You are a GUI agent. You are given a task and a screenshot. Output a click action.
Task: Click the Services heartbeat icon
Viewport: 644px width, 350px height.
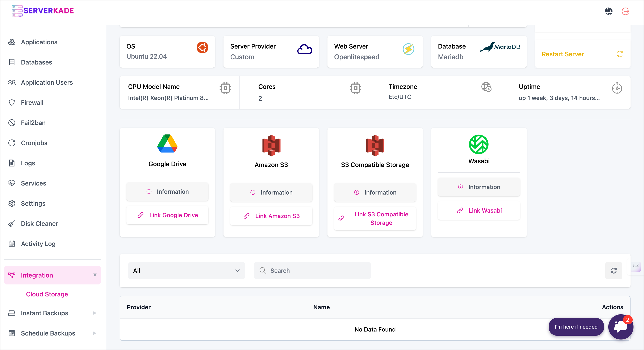pyautogui.click(x=12, y=183)
